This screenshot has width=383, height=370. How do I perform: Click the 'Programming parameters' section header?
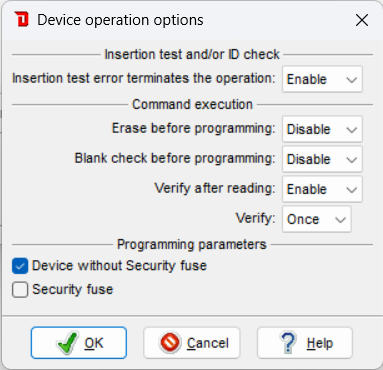192,244
